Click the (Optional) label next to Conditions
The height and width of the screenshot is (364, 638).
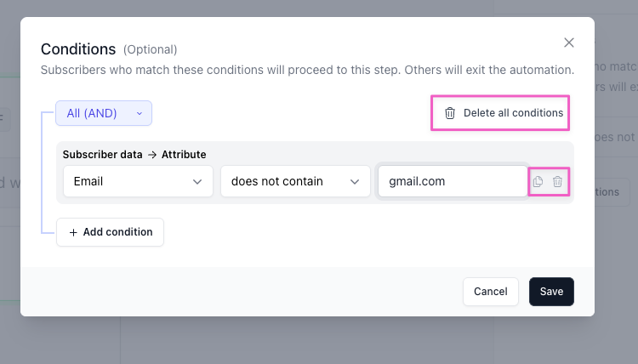click(x=151, y=50)
